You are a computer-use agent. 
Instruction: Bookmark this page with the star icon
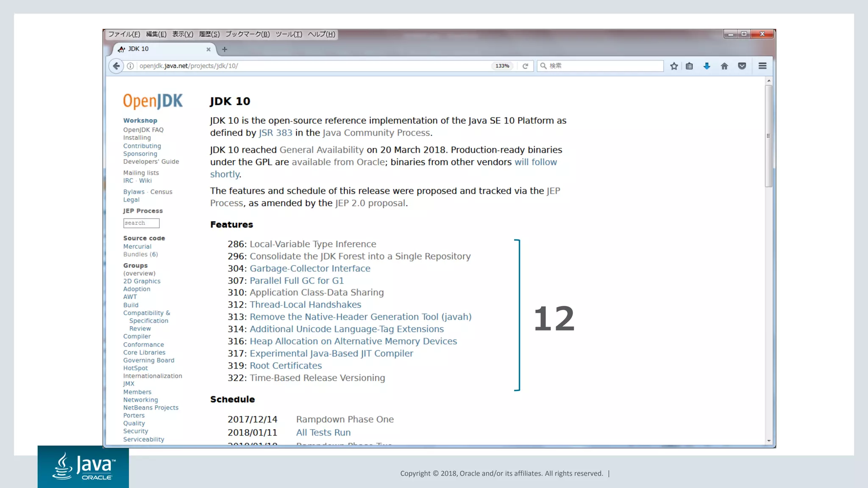674,66
